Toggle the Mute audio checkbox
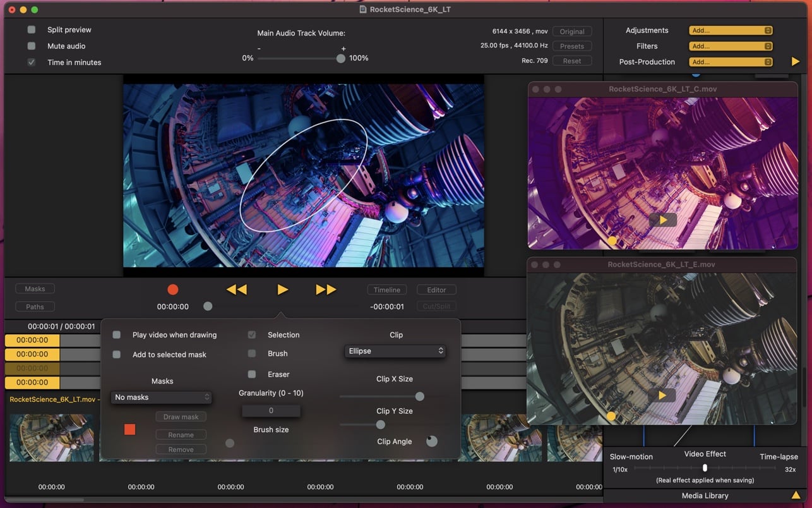The width and height of the screenshot is (812, 508). coord(32,46)
